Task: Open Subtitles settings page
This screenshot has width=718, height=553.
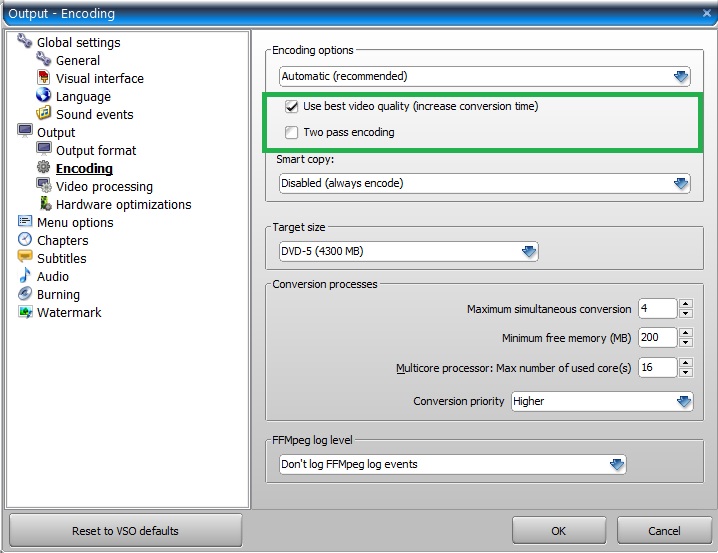Action: 62,259
